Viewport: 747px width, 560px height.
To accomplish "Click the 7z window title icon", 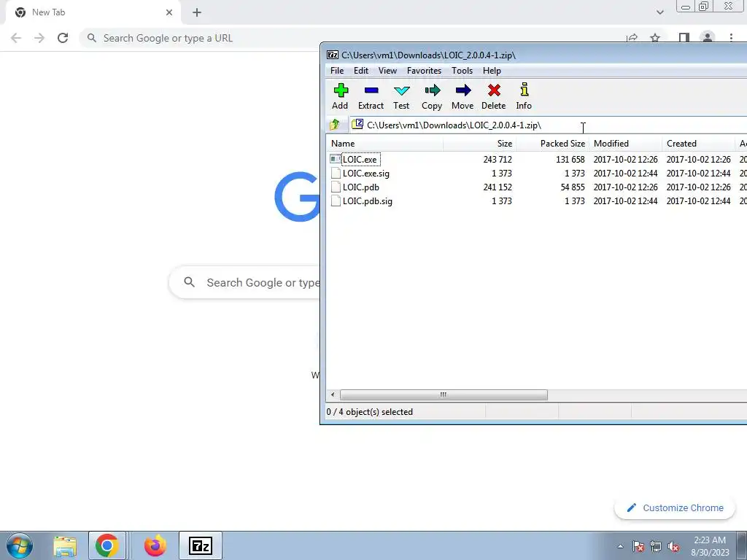I will coord(333,55).
